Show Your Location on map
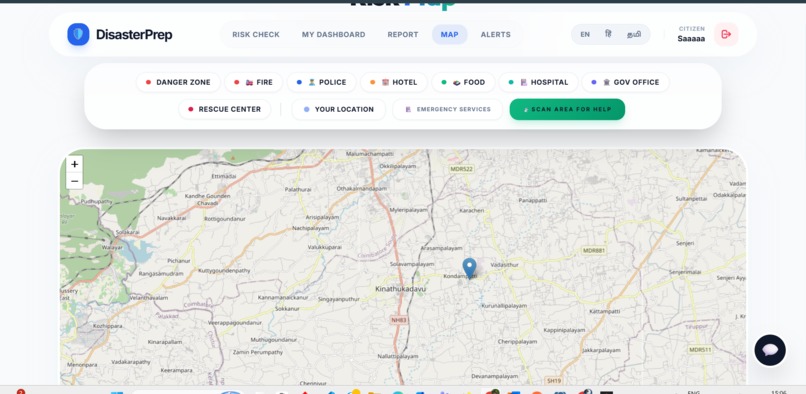 [339, 109]
